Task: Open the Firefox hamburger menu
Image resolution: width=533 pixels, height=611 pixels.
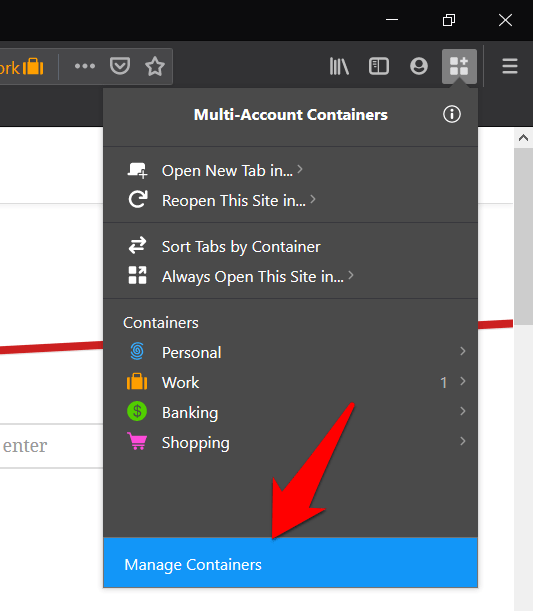Action: (510, 66)
